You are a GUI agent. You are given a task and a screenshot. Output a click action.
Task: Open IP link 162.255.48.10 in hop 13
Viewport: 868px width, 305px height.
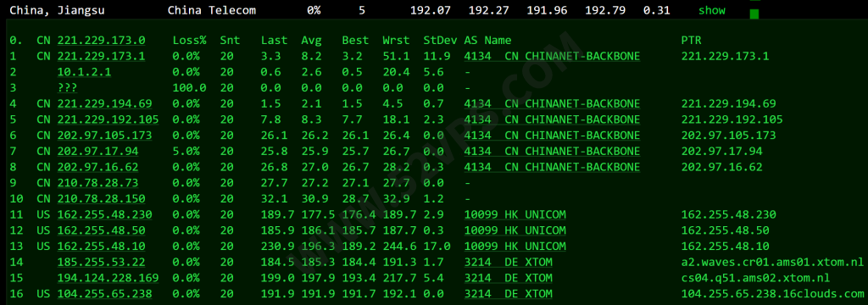(102, 247)
